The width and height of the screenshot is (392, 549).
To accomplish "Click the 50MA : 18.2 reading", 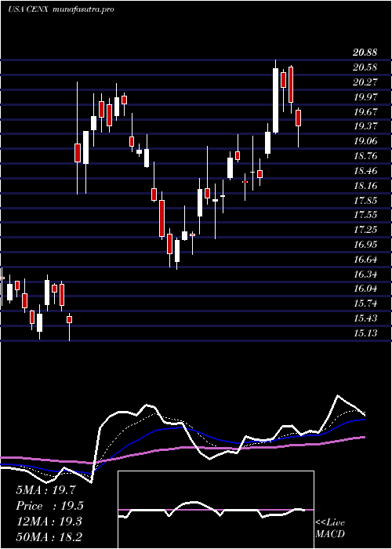I will point(49,537).
